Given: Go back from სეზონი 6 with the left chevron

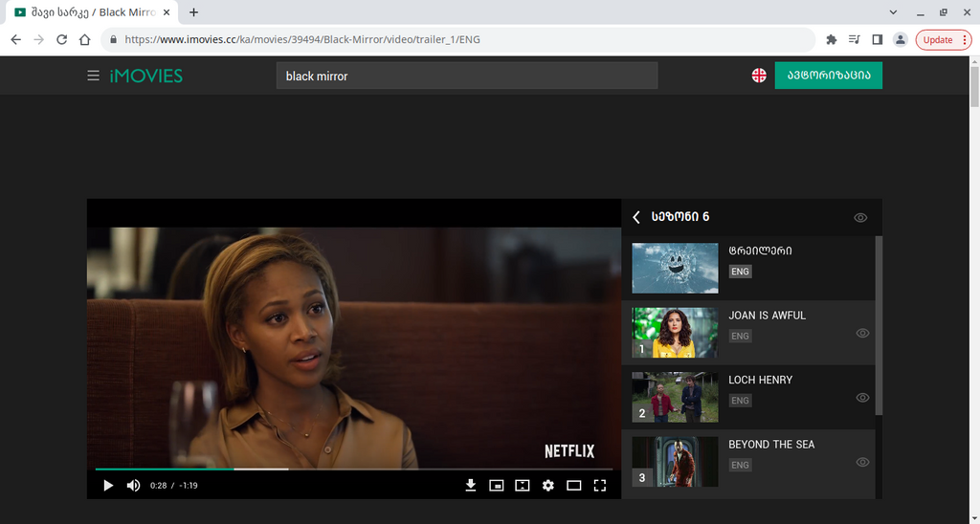Looking at the screenshot, I should click(636, 217).
